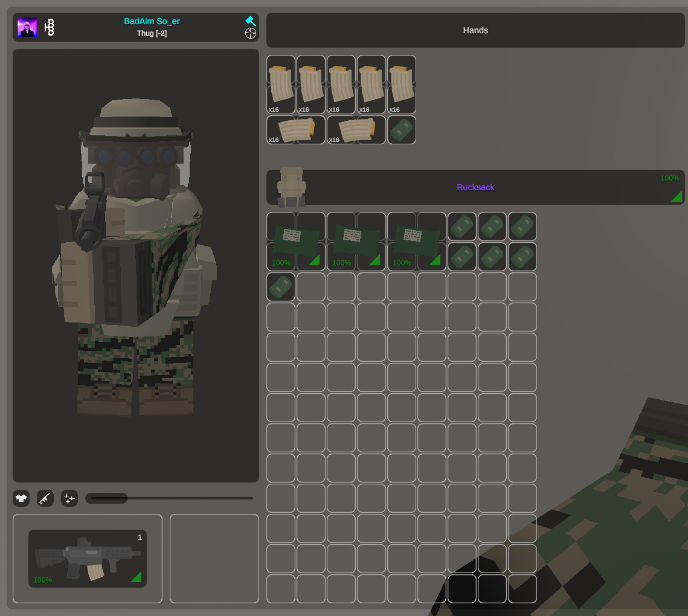Open the sparkles effects tab
Image resolution: width=688 pixels, height=616 pixels.
pyautogui.click(x=69, y=498)
